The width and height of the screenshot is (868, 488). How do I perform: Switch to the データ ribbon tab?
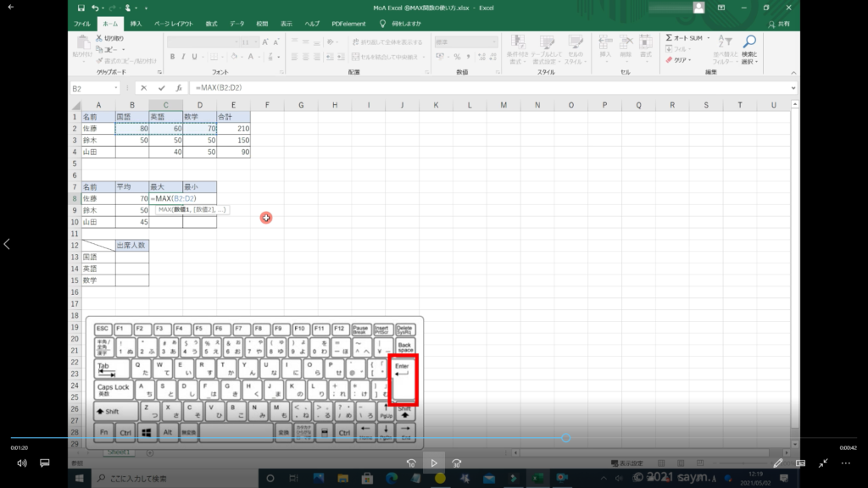(x=236, y=24)
